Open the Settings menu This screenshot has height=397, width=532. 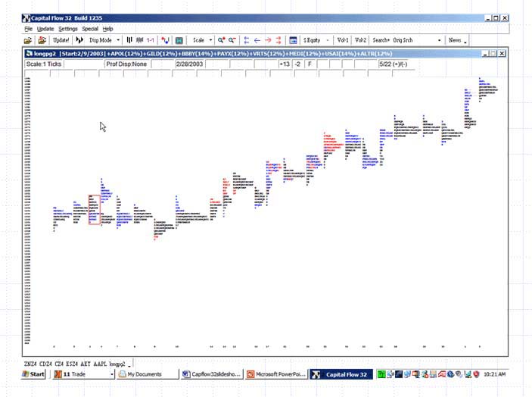[x=68, y=28]
